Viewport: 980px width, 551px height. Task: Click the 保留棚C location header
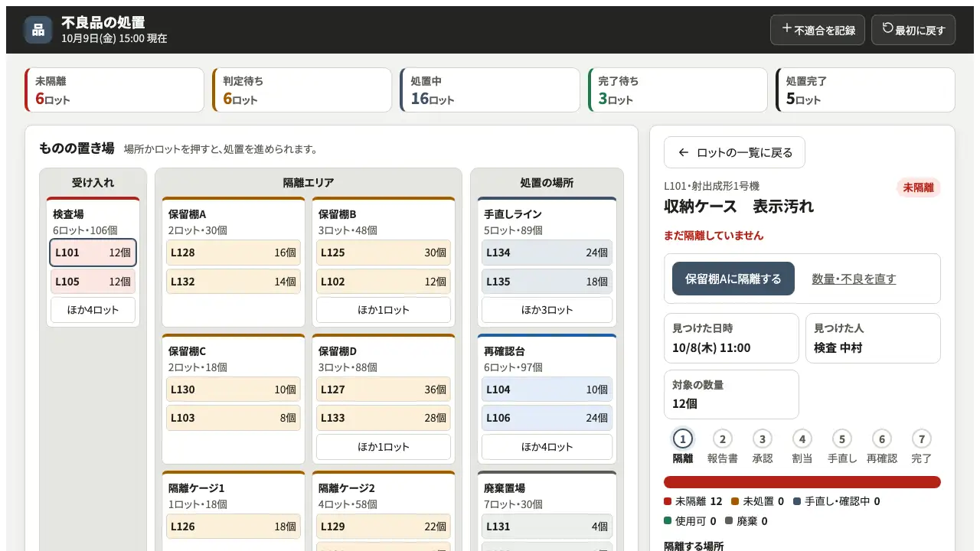coord(234,359)
